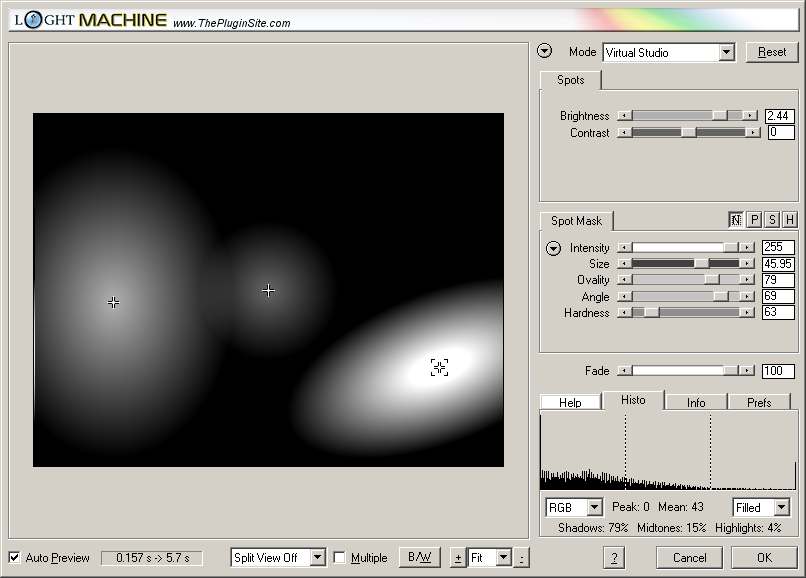806x578 pixels.
Task: Click the Contrast slider thumb
Action: click(x=688, y=133)
